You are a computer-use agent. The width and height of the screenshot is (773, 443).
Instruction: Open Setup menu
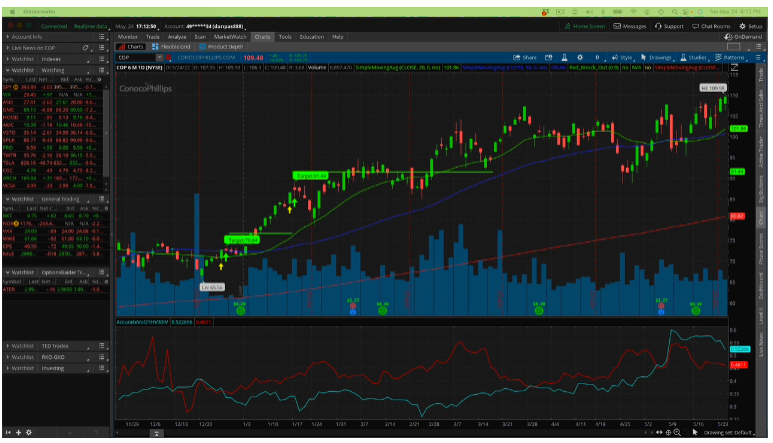751,26
